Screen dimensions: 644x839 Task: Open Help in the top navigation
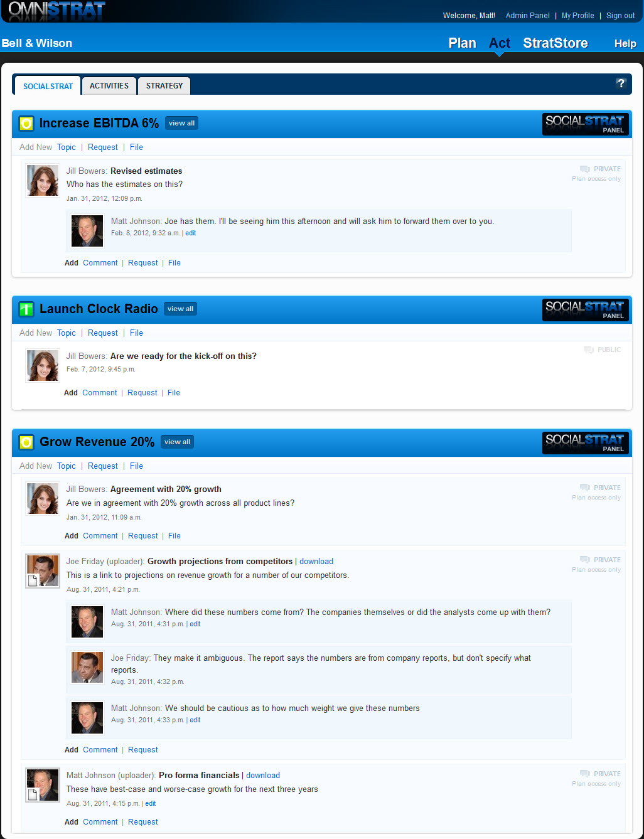[625, 43]
